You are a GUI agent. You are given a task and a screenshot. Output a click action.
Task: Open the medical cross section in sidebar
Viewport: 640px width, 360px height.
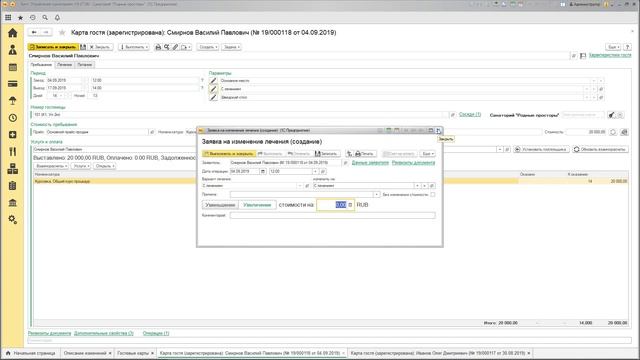point(13,135)
